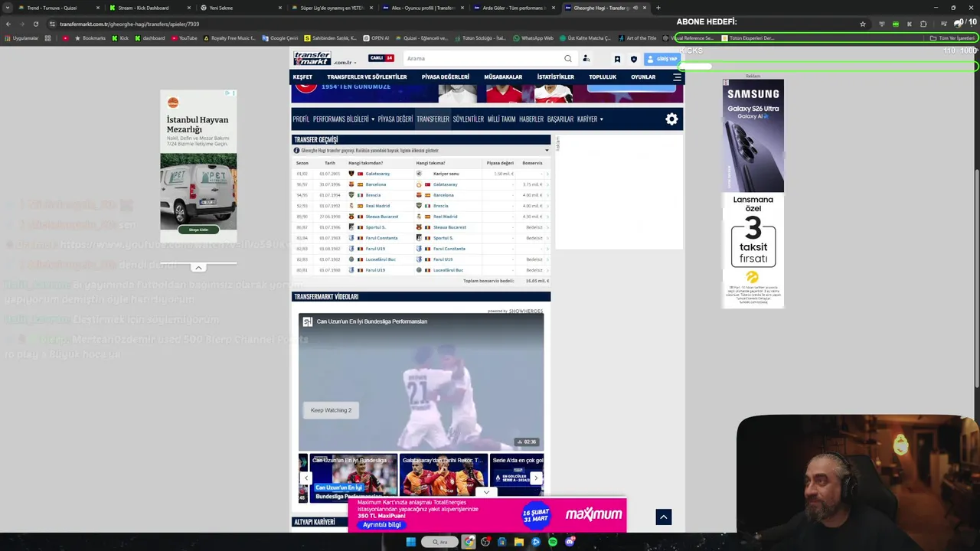
Task: Collapse the Maximum ad banner chevron
Action: 486,493
